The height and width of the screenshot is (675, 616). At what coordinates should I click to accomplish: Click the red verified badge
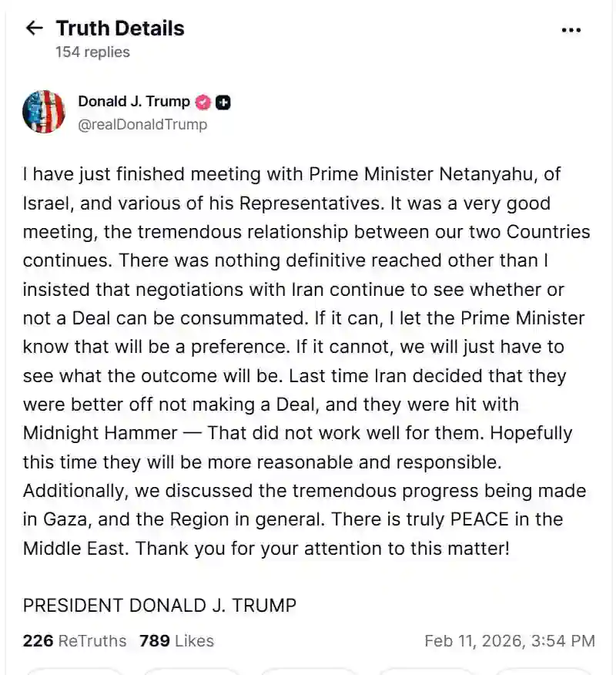click(203, 102)
